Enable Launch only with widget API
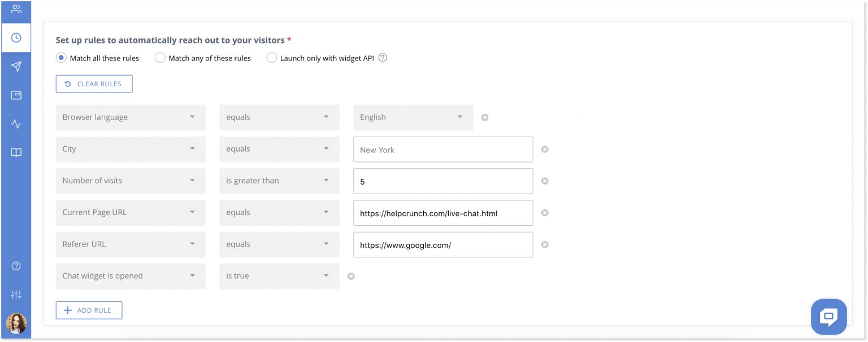The image size is (868, 342). coord(272,58)
